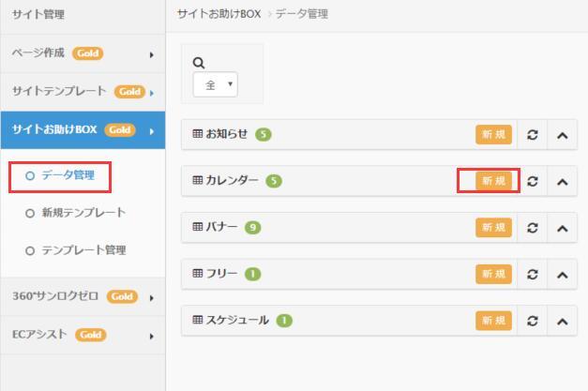Refresh the お知らせ data list
Image resolution: width=588 pixels, height=391 pixels.
(x=532, y=135)
